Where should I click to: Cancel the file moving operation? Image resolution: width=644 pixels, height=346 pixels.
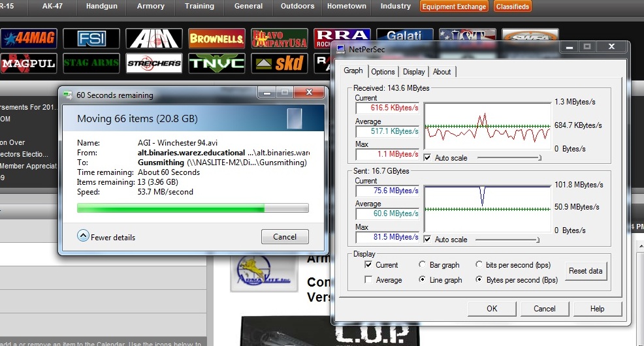tap(285, 237)
